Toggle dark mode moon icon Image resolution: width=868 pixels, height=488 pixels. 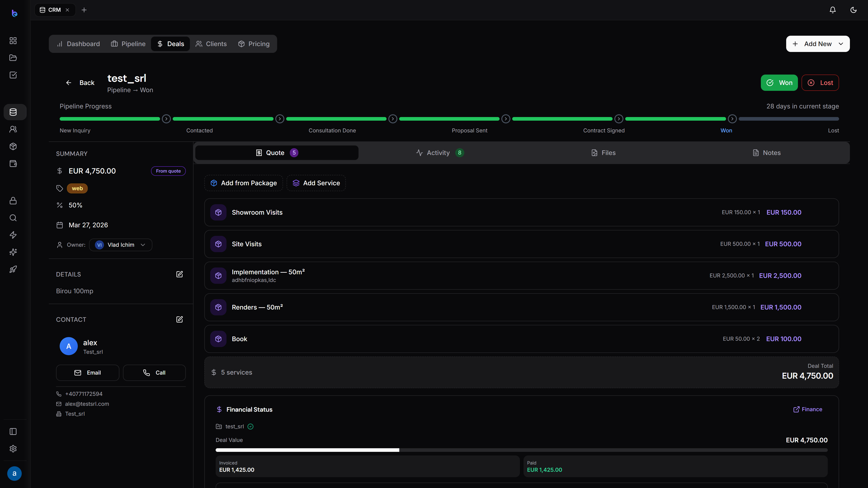click(x=854, y=10)
